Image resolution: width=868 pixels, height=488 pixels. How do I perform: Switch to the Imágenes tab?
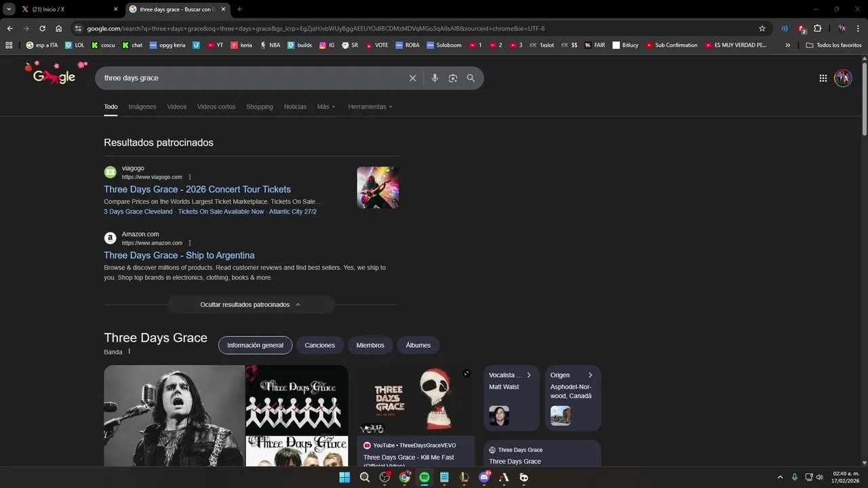(142, 106)
